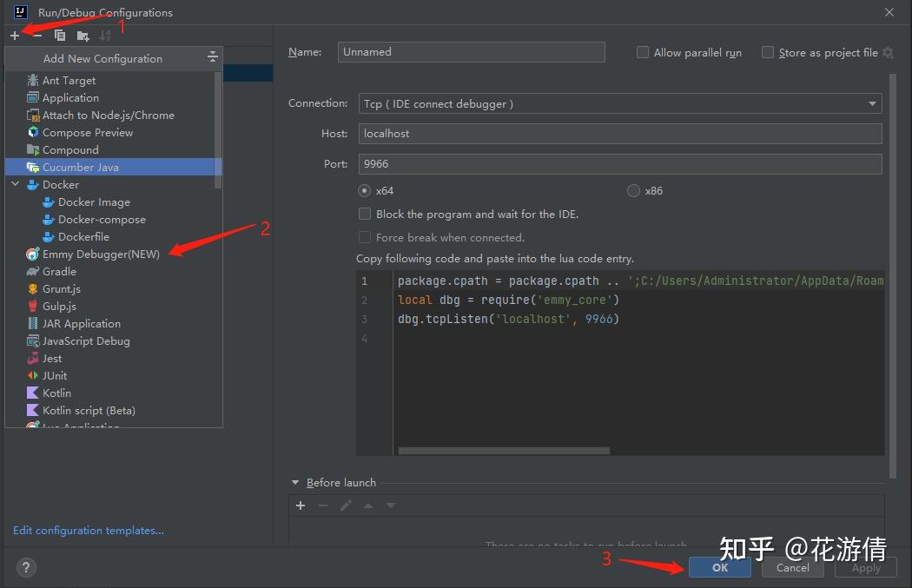Click the plus Add New Configuration icon
912x588 pixels.
[15, 36]
